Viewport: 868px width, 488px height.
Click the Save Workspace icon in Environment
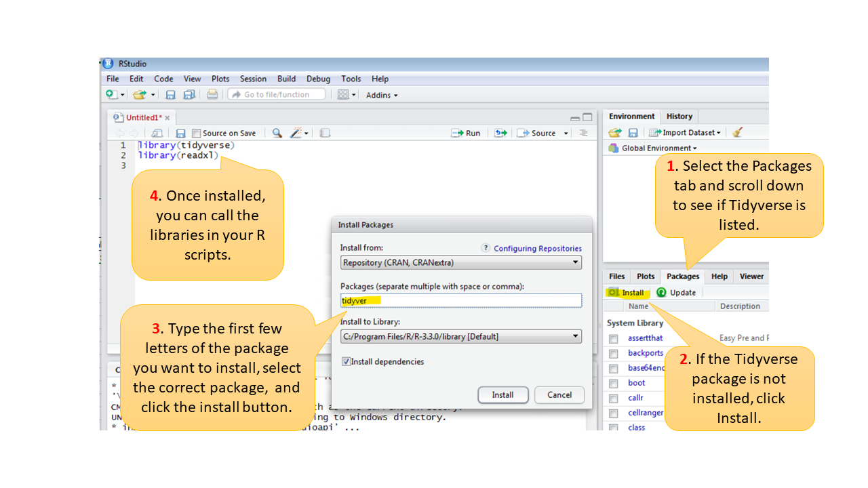click(633, 133)
